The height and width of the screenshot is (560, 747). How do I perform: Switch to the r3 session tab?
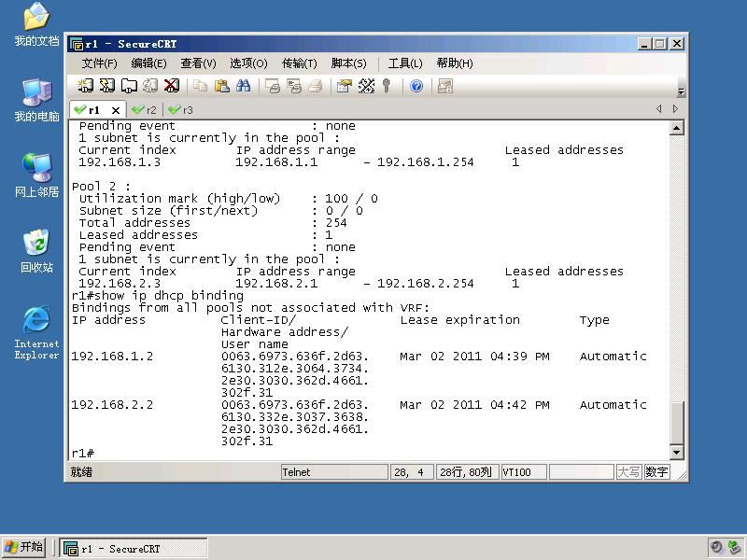click(181, 110)
